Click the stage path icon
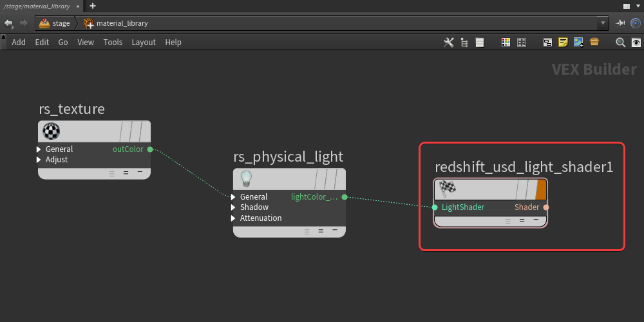Image resolution: width=644 pixels, height=322 pixels. click(44, 23)
